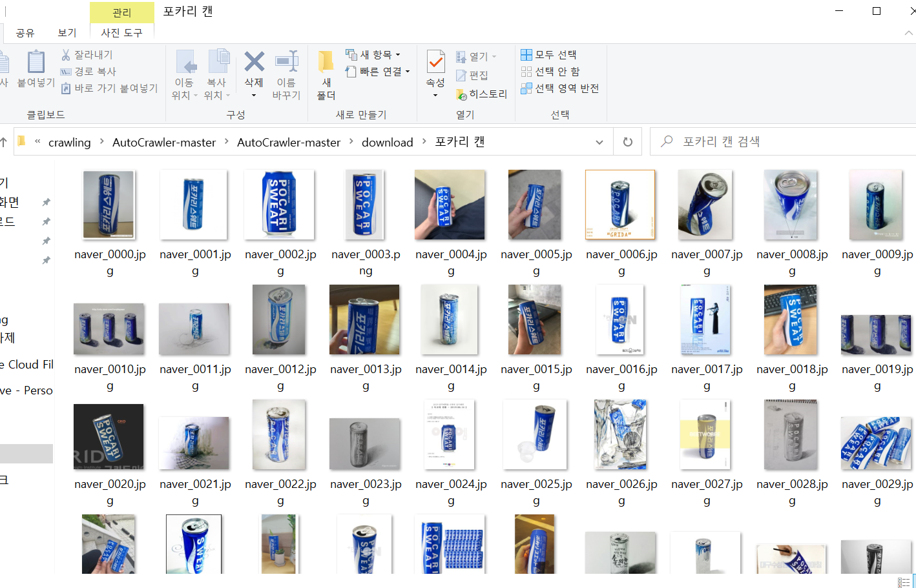Click the 잘라내기 (cut) scissors icon
Screen dimensions: 916x588
[66, 55]
